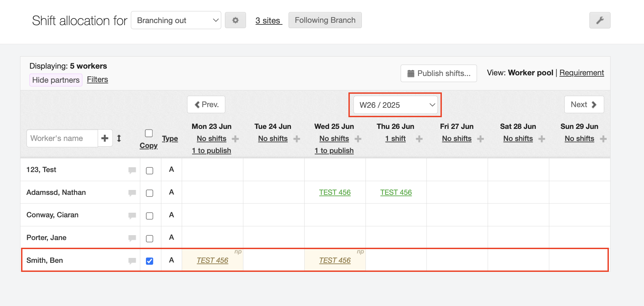Add a shift on Sat 28 Jun with plus icon
This screenshot has height=306, width=644.
point(542,139)
